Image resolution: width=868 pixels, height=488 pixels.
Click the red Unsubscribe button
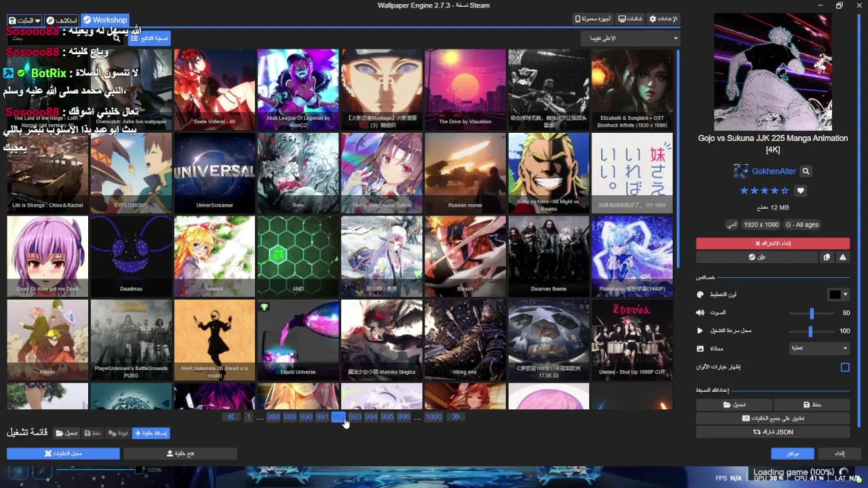773,243
